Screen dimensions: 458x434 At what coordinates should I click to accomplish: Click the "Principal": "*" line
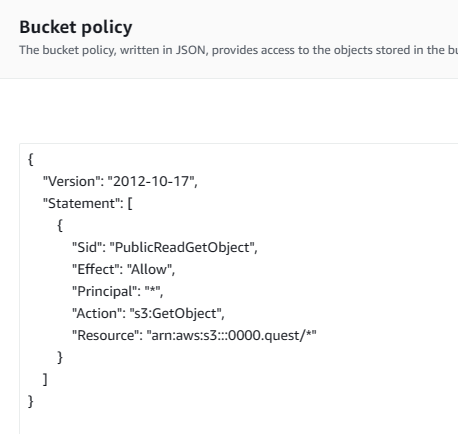click(117, 291)
